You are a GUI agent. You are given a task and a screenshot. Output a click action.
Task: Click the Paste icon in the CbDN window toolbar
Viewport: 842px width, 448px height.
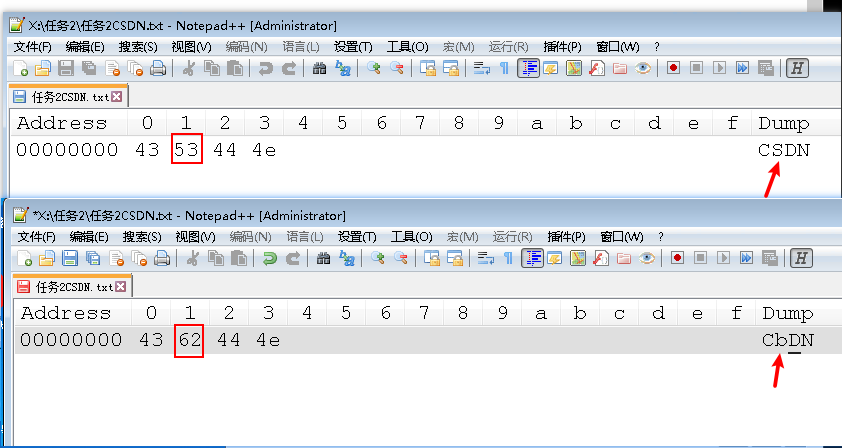click(239, 258)
